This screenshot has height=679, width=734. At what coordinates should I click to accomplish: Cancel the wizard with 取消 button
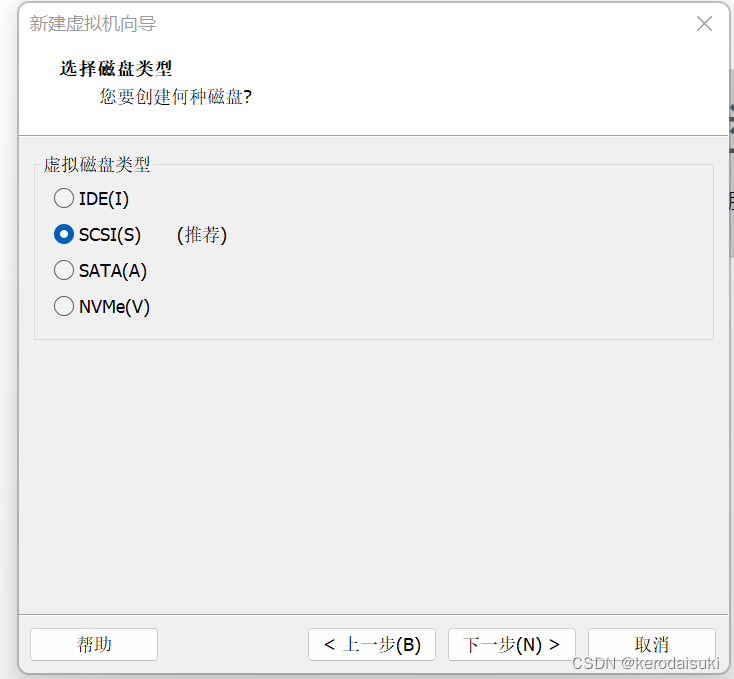click(651, 645)
